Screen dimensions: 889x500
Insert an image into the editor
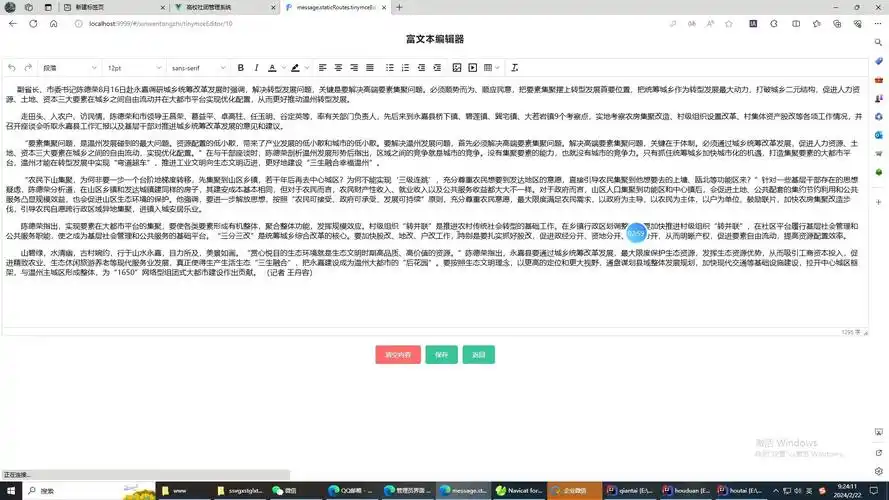(456, 67)
